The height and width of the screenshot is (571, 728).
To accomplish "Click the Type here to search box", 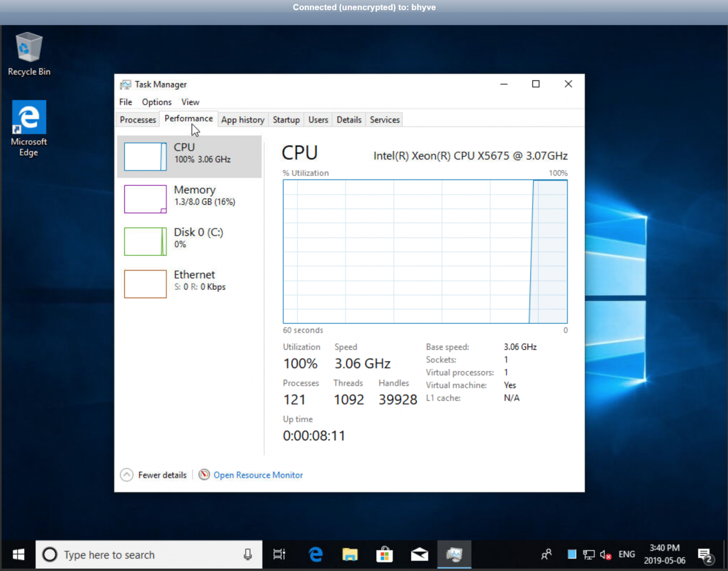I will (149, 554).
